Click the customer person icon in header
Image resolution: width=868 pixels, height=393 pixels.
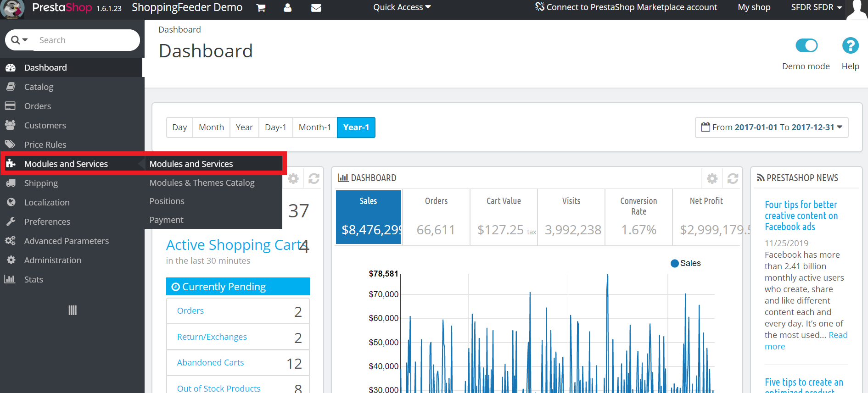[288, 8]
